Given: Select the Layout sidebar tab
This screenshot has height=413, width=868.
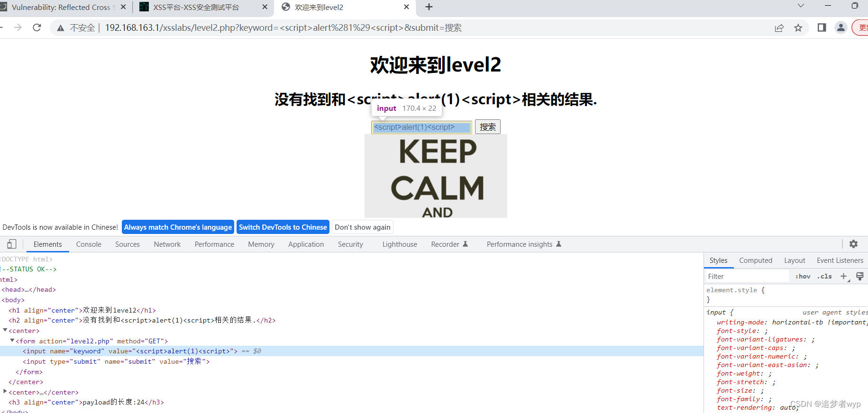Looking at the screenshot, I should click(x=795, y=260).
